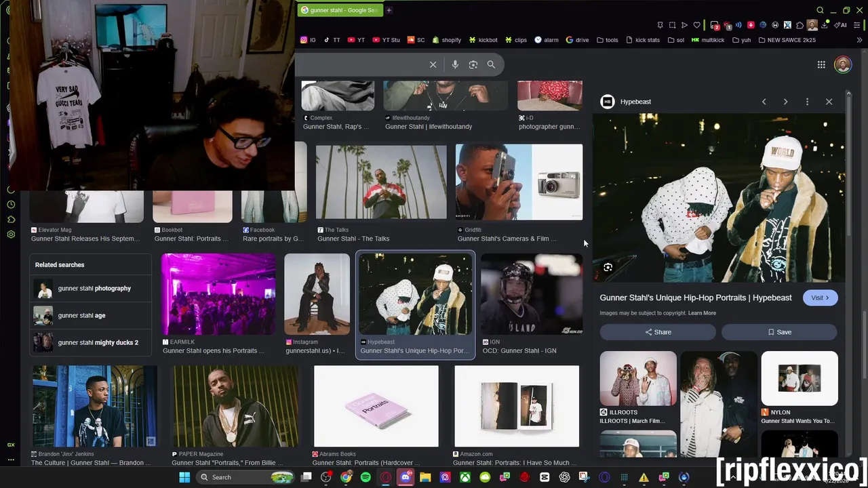Submit search with magnifier icon
868x488 pixels.
pyautogui.click(x=491, y=64)
